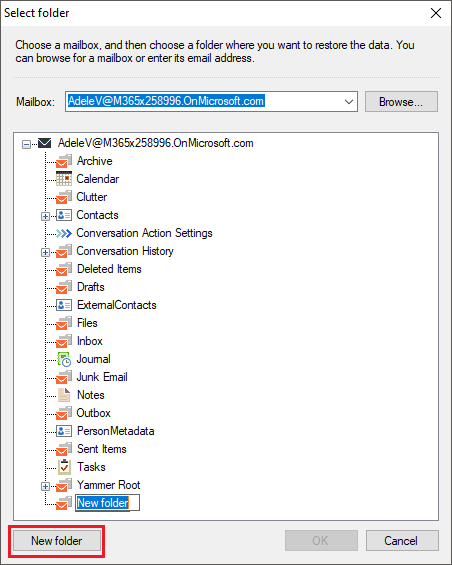Click the New folder button
452x565 pixels.
[57, 540]
